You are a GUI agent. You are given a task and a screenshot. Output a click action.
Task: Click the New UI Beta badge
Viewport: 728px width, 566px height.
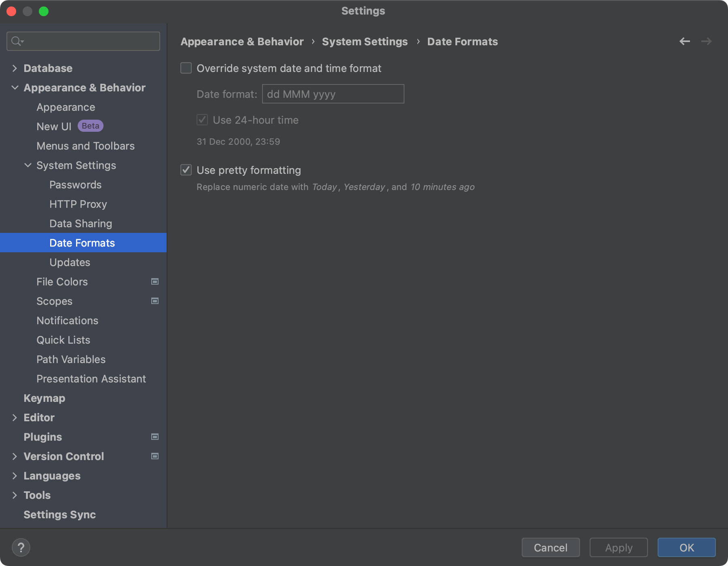pos(90,126)
